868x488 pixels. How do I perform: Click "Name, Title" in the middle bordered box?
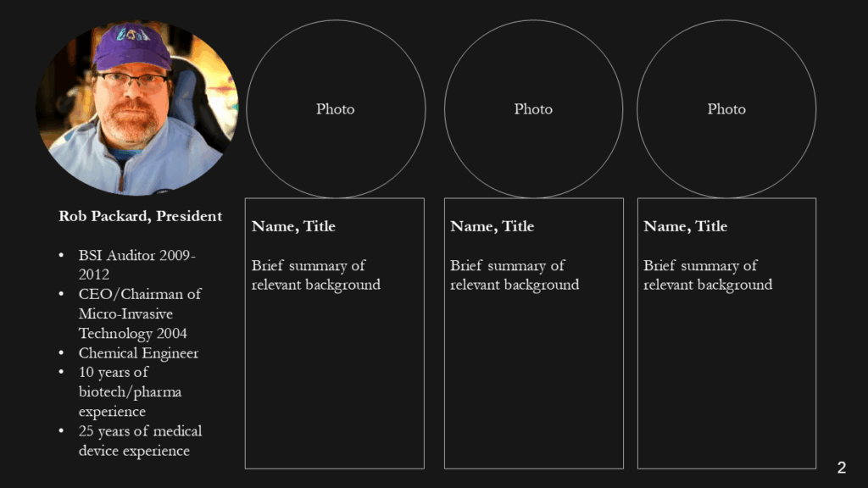tap(492, 226)
